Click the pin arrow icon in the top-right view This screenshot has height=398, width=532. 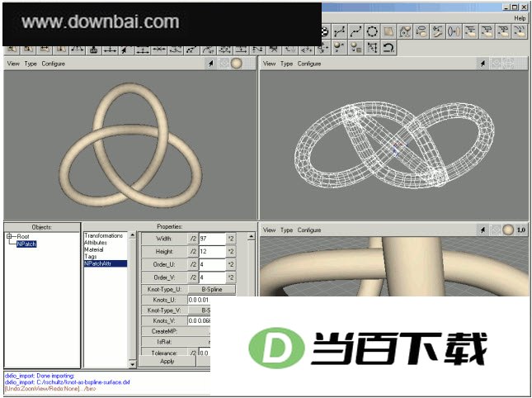[483, 64]
